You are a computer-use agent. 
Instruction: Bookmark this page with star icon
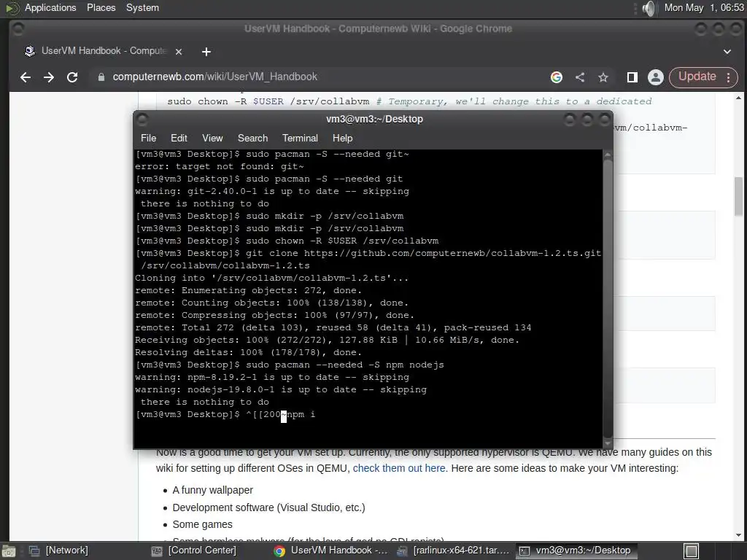pos(603,77)
